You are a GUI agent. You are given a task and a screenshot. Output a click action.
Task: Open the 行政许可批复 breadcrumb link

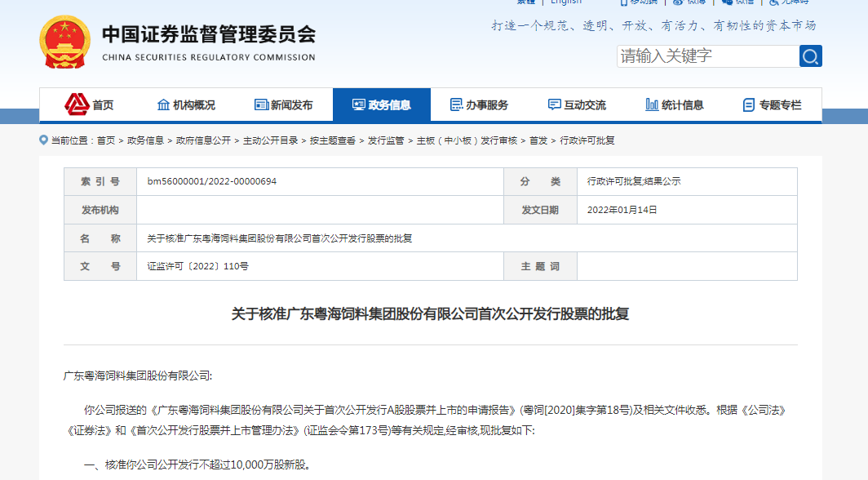pos(587,140)
